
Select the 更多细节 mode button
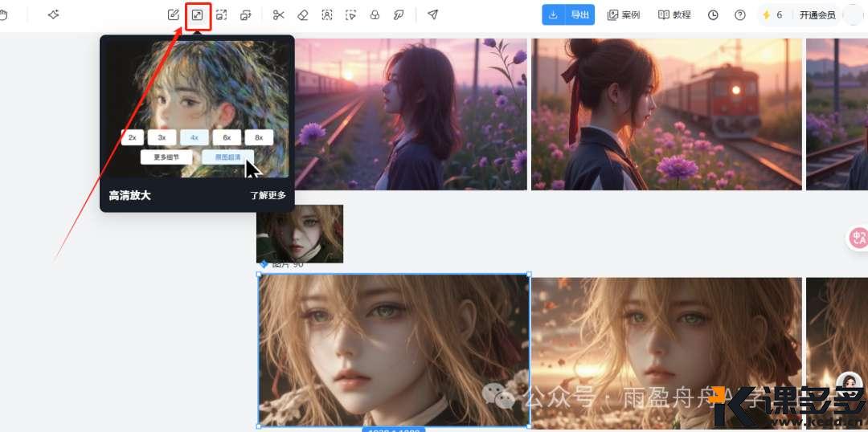pos(166,157)
